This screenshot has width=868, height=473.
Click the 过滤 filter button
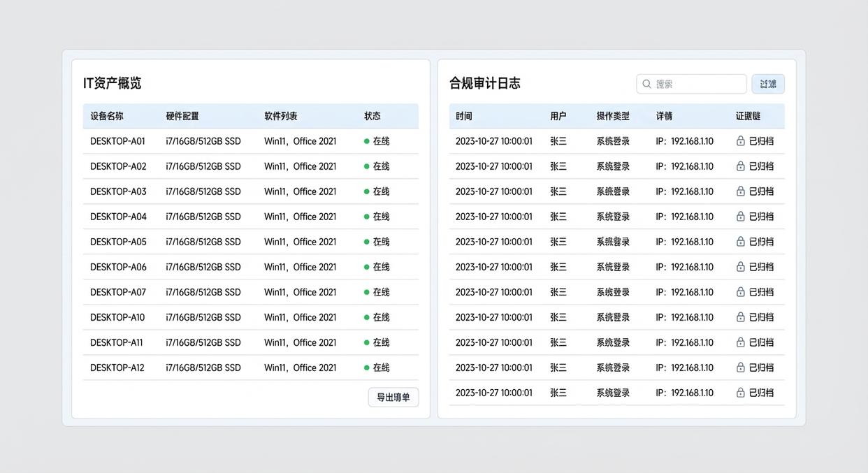pyautogui.click(x=767, y=83)
